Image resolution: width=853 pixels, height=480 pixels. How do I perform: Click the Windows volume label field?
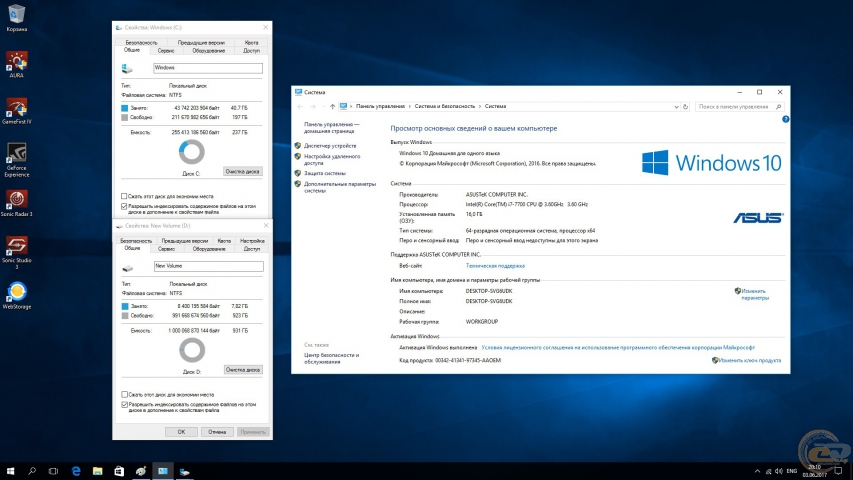click(208, 67)
